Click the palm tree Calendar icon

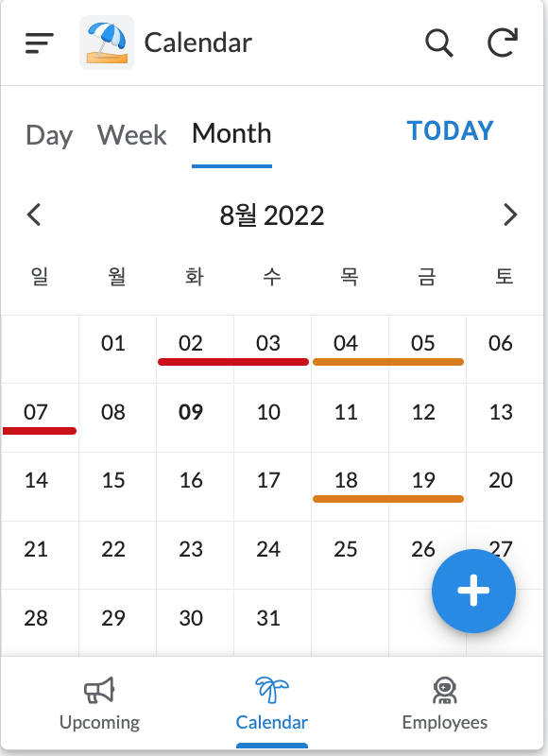[272, 690]
